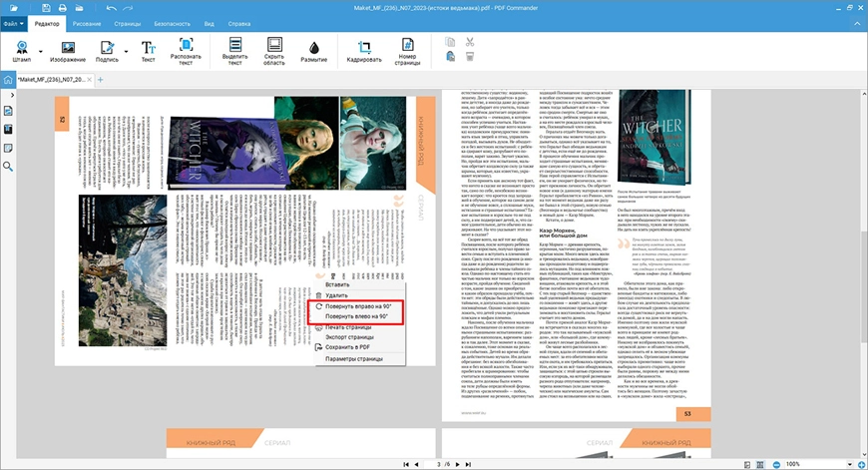
Task: Go to the next page
Action: tap(457, 464)
